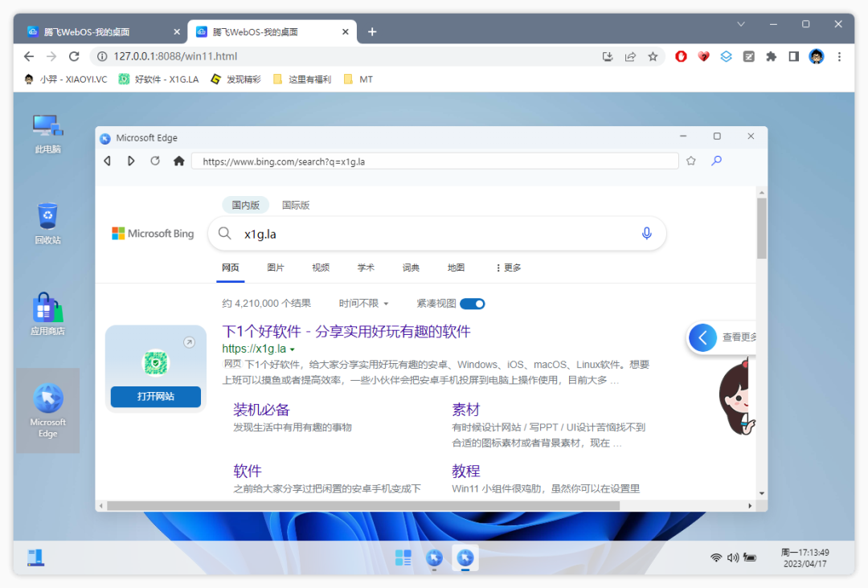This screenshot has height=588, width=868.
Task: Activate voice search microphone in Bing
Action: coord(646,234)
